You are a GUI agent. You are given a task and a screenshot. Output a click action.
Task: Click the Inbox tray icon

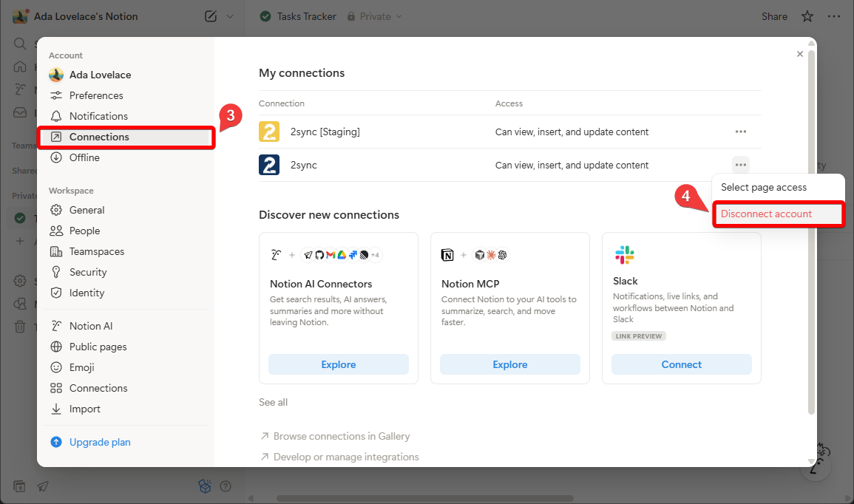[20, 112]
